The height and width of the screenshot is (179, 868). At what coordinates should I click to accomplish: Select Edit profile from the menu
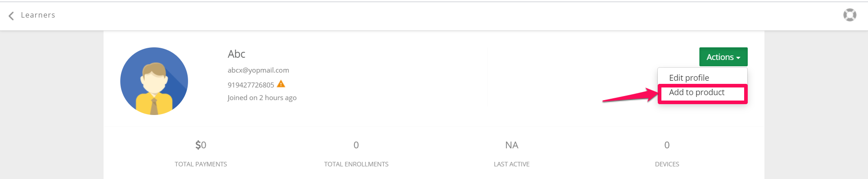(689, 78)
